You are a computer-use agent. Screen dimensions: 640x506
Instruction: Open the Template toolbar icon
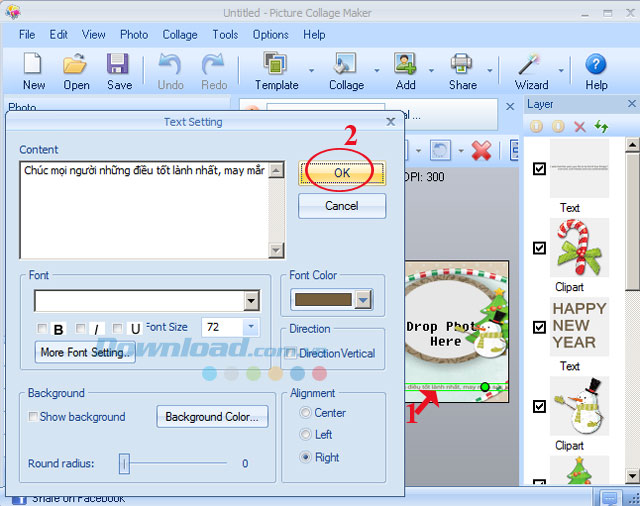point(276,64)
